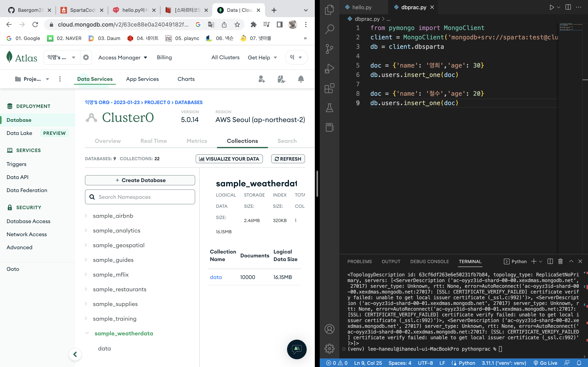This screenshot has width=588, height=367.
Task: Maximize the terminal panel size
Action: 571,261
